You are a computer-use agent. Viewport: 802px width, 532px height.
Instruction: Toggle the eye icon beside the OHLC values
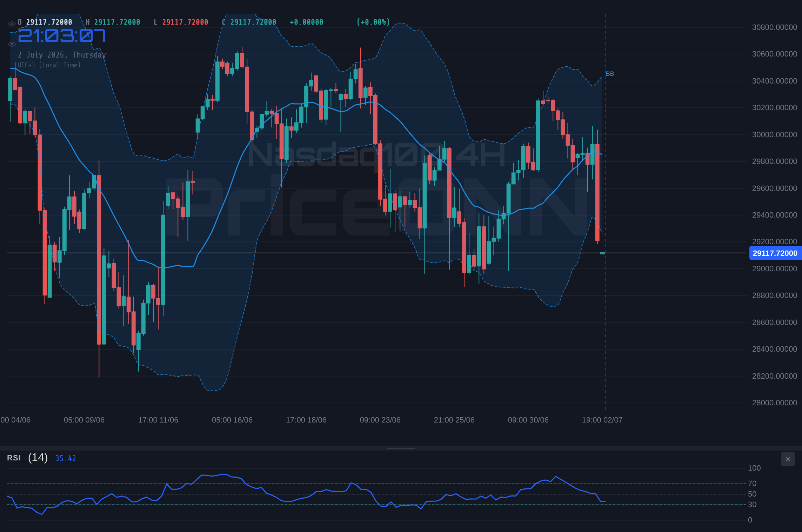tap(12, 24)
